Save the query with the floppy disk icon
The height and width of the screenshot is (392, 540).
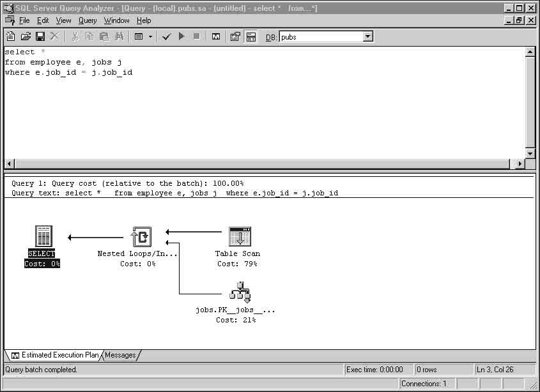40,36
